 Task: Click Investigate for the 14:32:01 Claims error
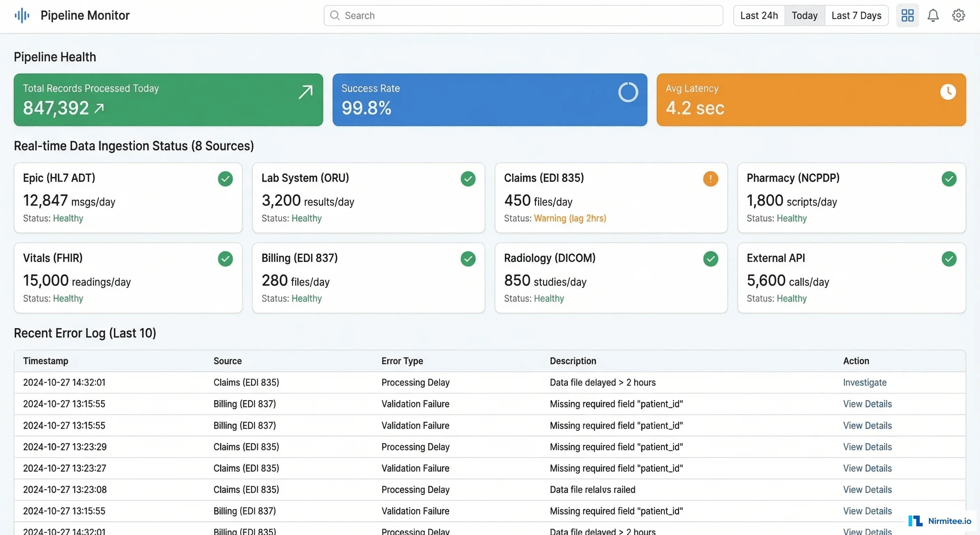click(864, 382)
